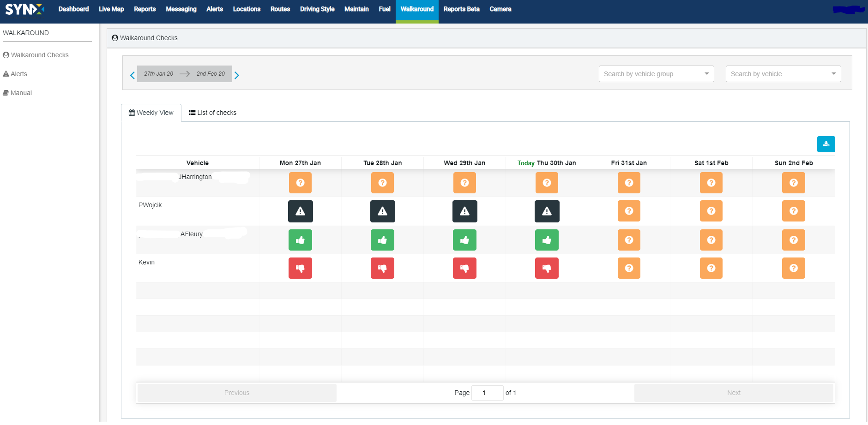The height and width of the screenshot is (425, 868).
Task: Open the Search by vehicle dropdown
Action: (783, 74)
